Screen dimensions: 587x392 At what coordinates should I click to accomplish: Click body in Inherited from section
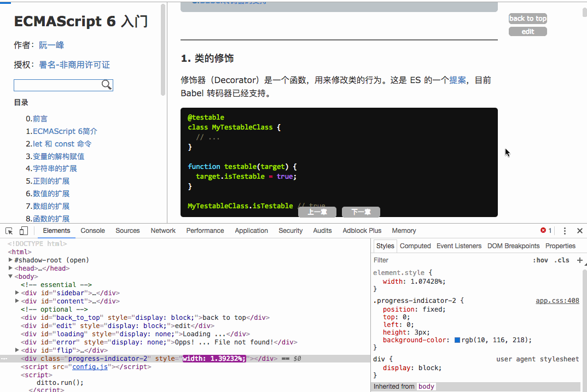click(426, 387)
